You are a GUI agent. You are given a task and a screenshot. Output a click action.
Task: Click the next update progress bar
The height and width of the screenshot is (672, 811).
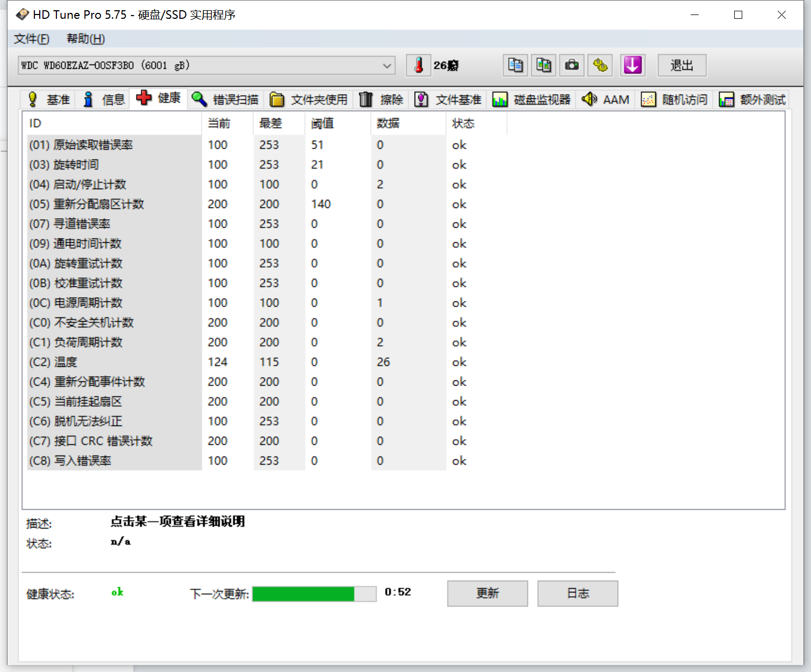(x=314, y=594)
